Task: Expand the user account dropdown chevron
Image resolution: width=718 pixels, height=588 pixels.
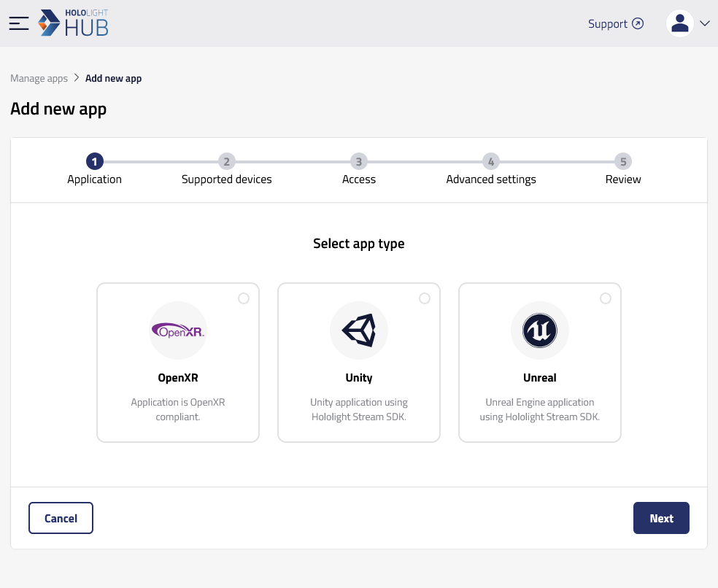Action: pos(705,23)
